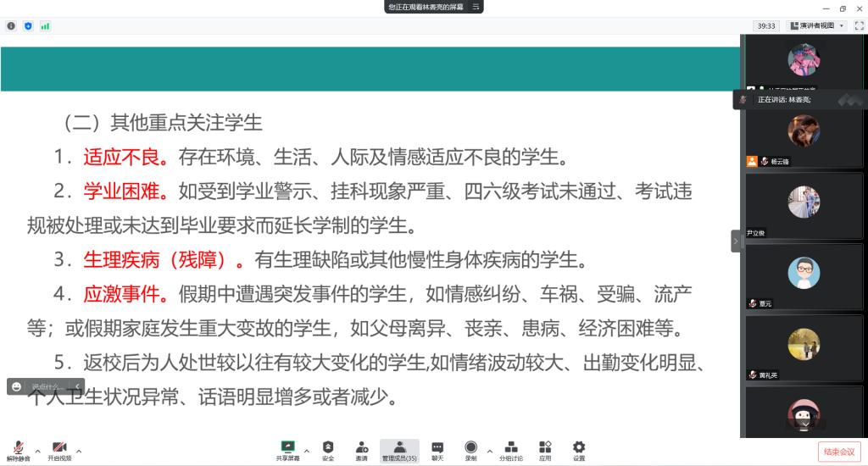
Task: Collapse the participant video sidebar
Action: [x=736, y=241]
